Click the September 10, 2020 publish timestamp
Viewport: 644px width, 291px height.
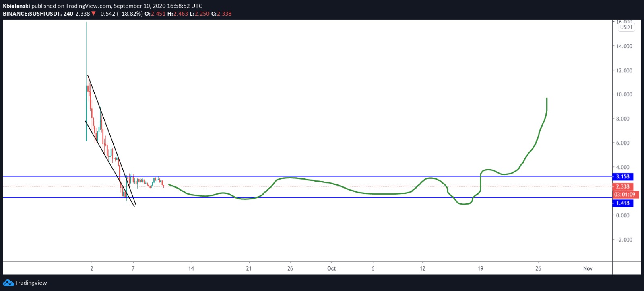pyautogui.click(x=158, y=6)
